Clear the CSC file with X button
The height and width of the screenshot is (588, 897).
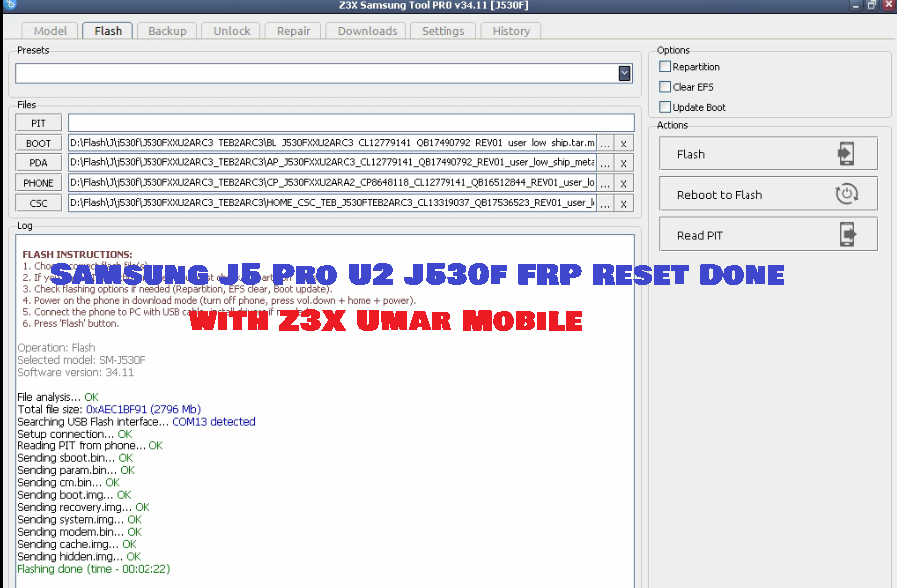coord(624,203)
